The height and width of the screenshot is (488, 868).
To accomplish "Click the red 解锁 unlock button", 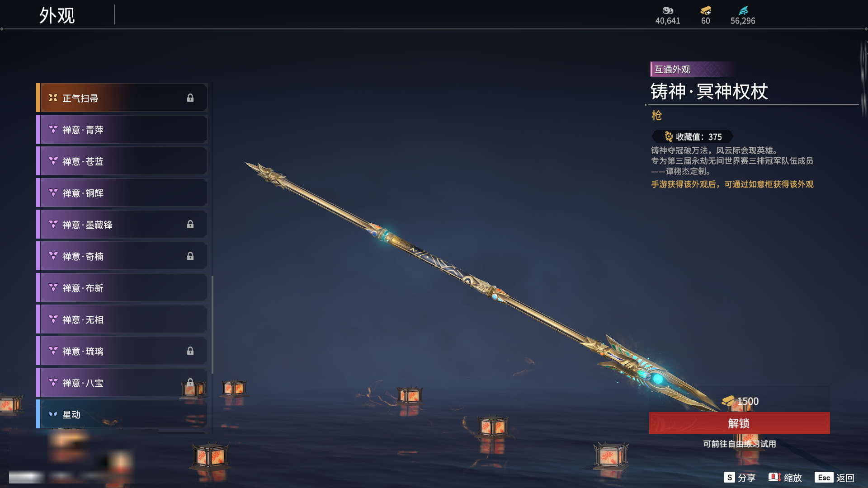I will (739, 423).
